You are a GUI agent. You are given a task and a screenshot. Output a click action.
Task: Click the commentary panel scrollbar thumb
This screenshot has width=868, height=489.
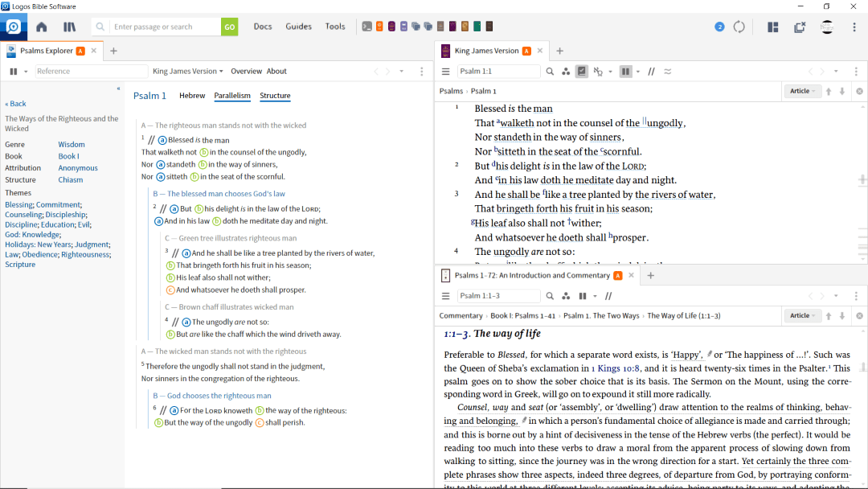tap(862, 367)
